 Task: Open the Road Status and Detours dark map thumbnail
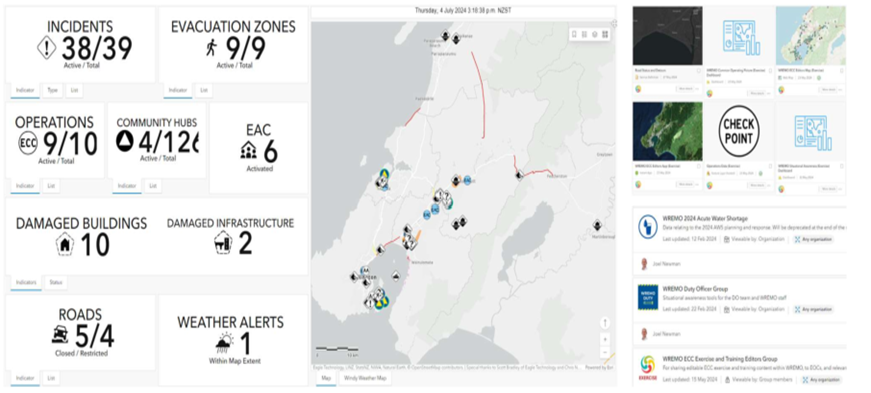[x=667, y=36]
